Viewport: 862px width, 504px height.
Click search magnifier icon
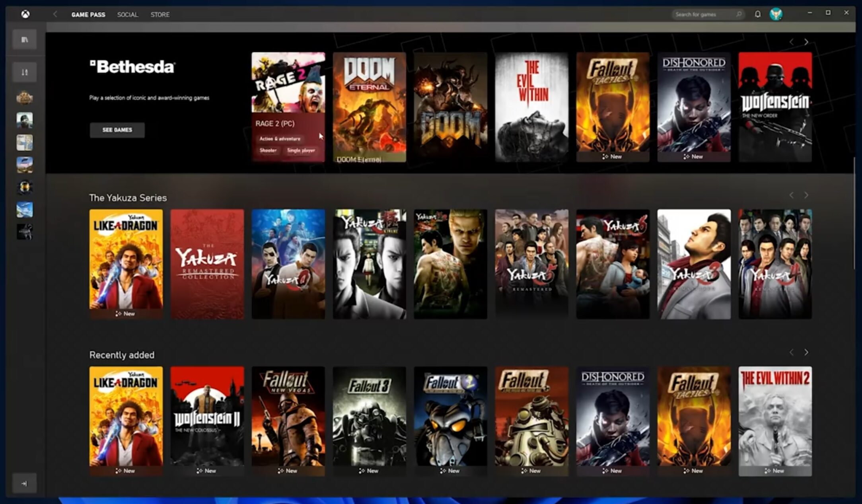pos(739,14)
